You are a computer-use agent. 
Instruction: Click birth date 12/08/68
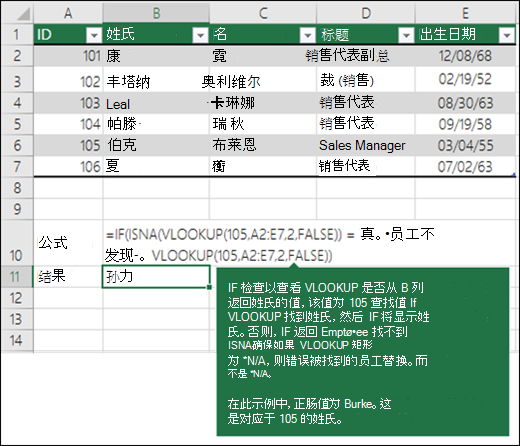click(x=465, y=56)
